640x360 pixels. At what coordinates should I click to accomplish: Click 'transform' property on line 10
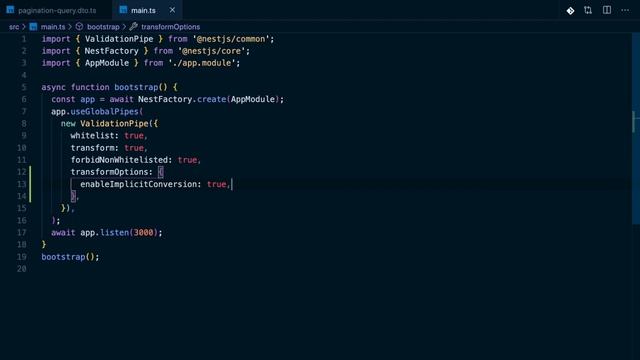[92, 148]
